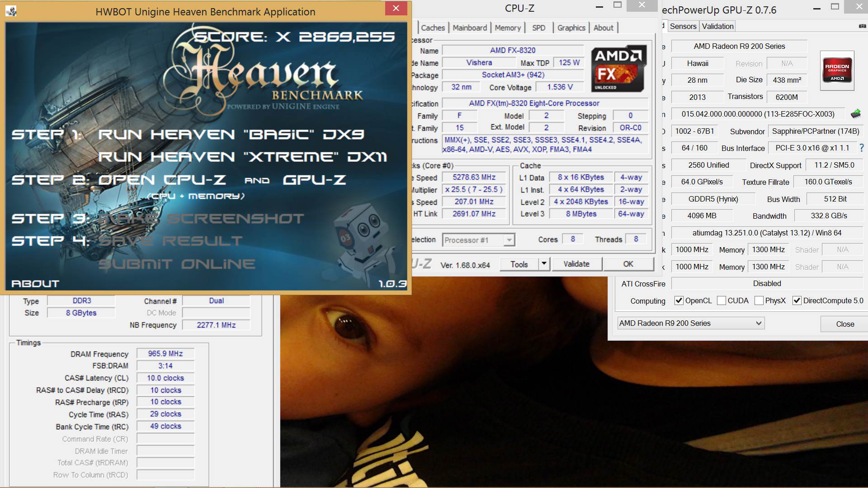Click the HT Link 2691.07 MHz value
This screenshot has height=488, width=868.
[x=474, y=214]
